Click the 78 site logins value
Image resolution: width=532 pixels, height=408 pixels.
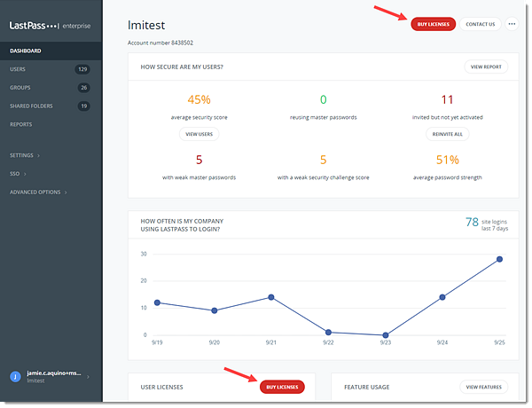[x=472, y=223]
